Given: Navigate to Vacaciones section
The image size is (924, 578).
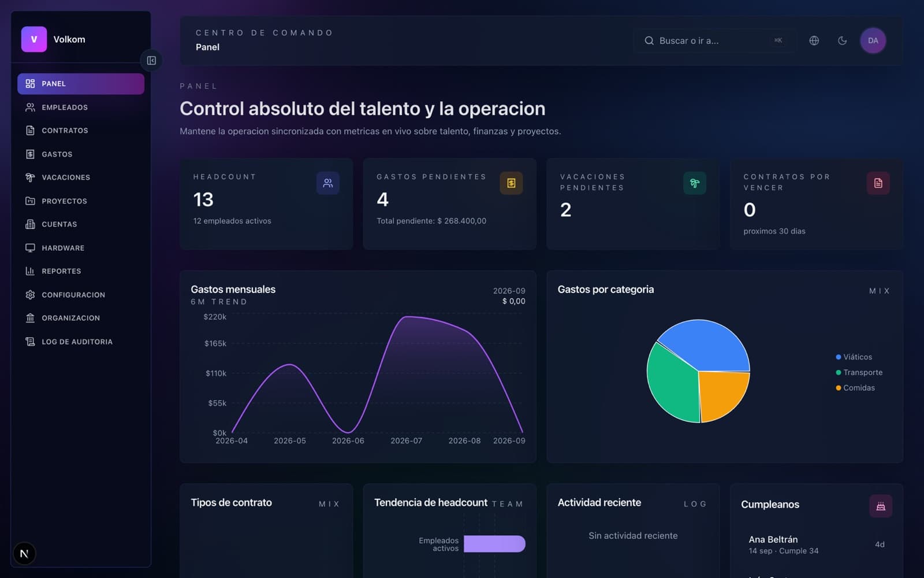Looking at the screenshot, I should tap(81, 177).
